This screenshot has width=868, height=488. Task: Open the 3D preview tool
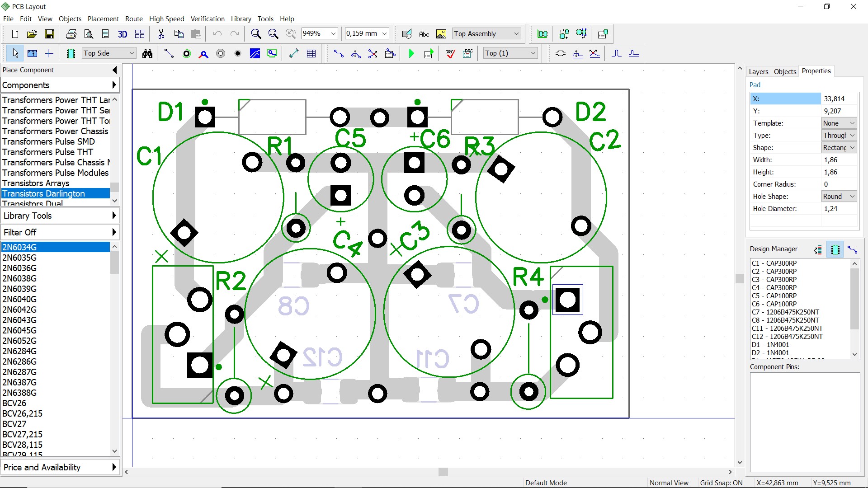pyautogui.click(x=123, y=34)
